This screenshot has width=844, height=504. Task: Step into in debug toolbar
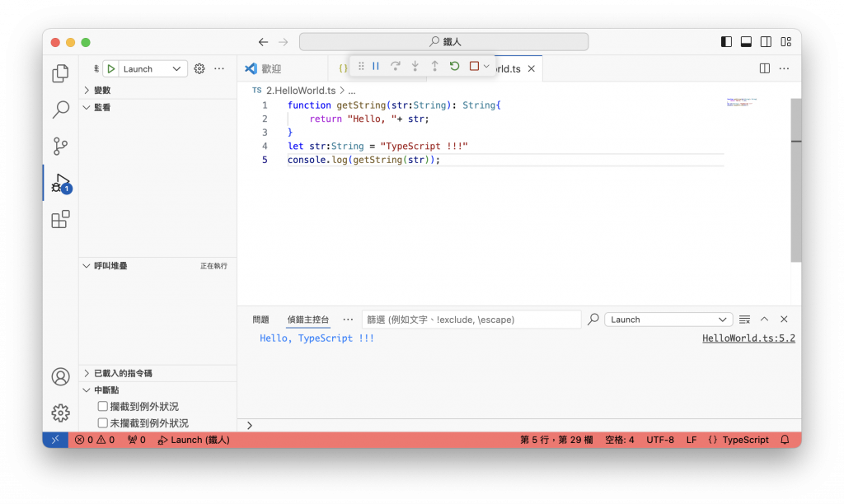point(415,66)
